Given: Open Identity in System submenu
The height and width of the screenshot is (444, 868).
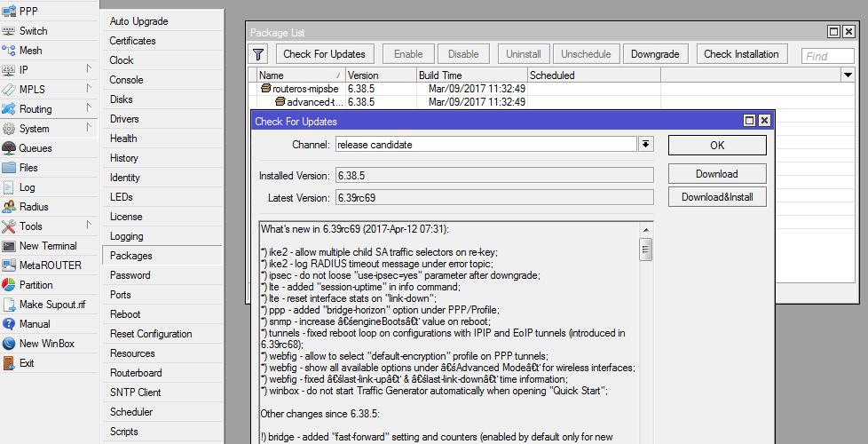Looking at the screenshot, I should click(162, 178).
